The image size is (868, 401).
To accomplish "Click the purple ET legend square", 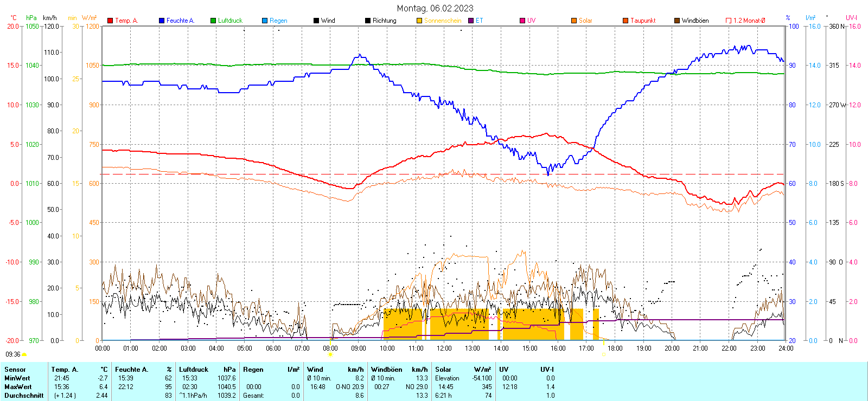I will tap(471, 21).
